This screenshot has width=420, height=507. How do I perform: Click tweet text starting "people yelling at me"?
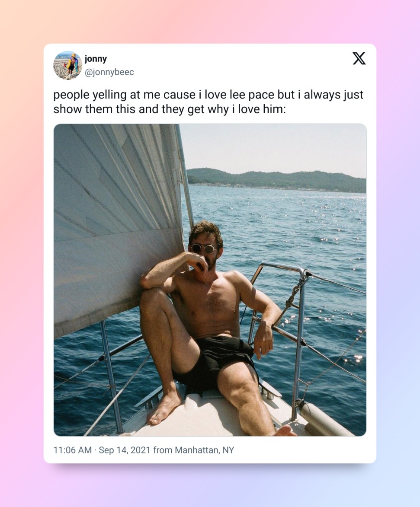pos(208,102)
